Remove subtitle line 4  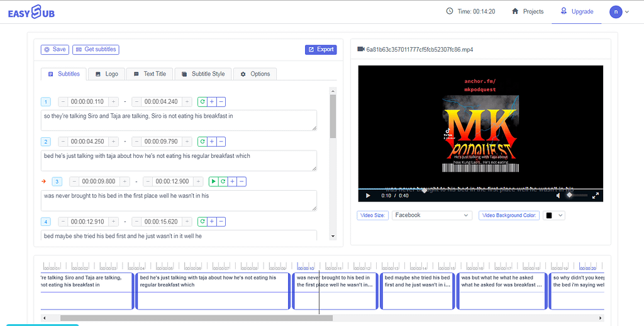pyautogui.click(x=221, y=222)
